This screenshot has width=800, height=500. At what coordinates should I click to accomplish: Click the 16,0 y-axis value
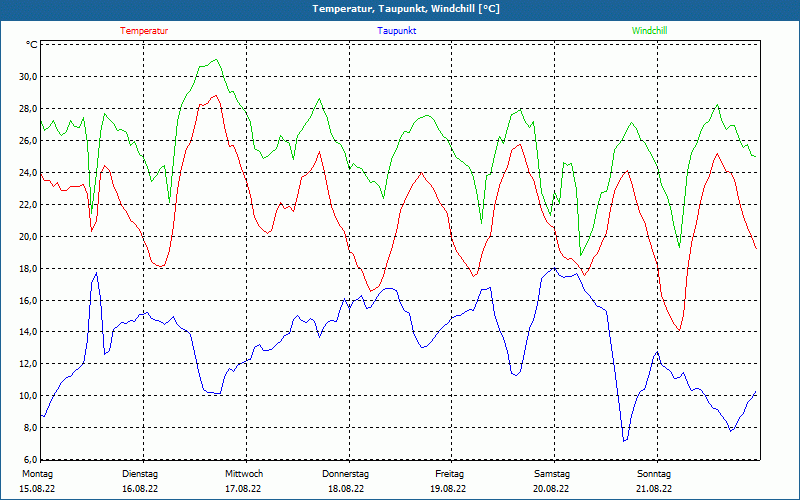pyautogui.click(x=28, y=300)
